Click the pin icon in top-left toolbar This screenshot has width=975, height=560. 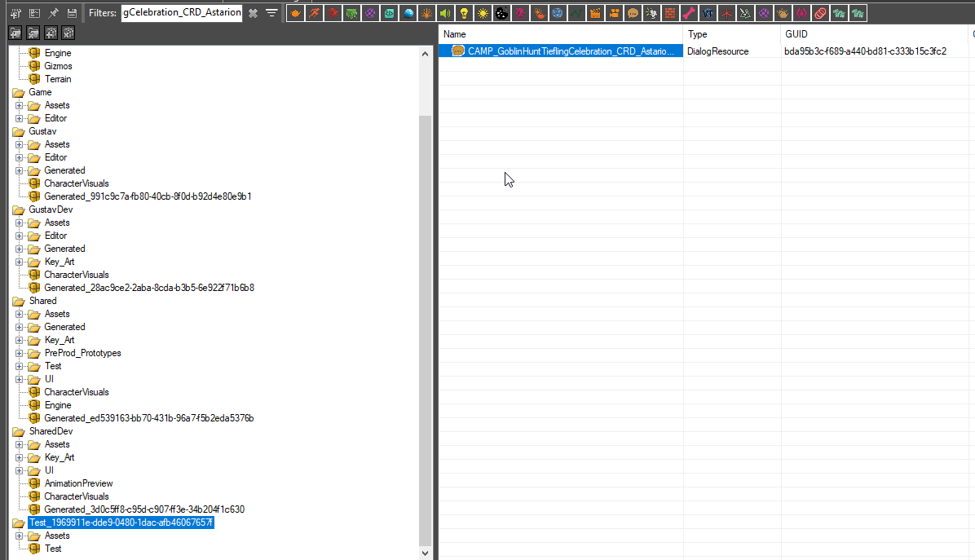point(54,13)
